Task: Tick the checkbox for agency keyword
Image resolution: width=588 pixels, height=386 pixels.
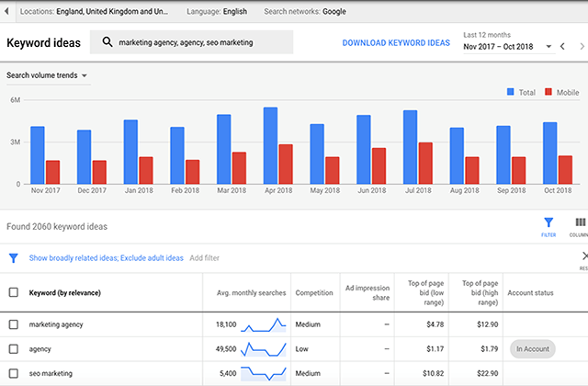Action: click(x=13, y=349)
